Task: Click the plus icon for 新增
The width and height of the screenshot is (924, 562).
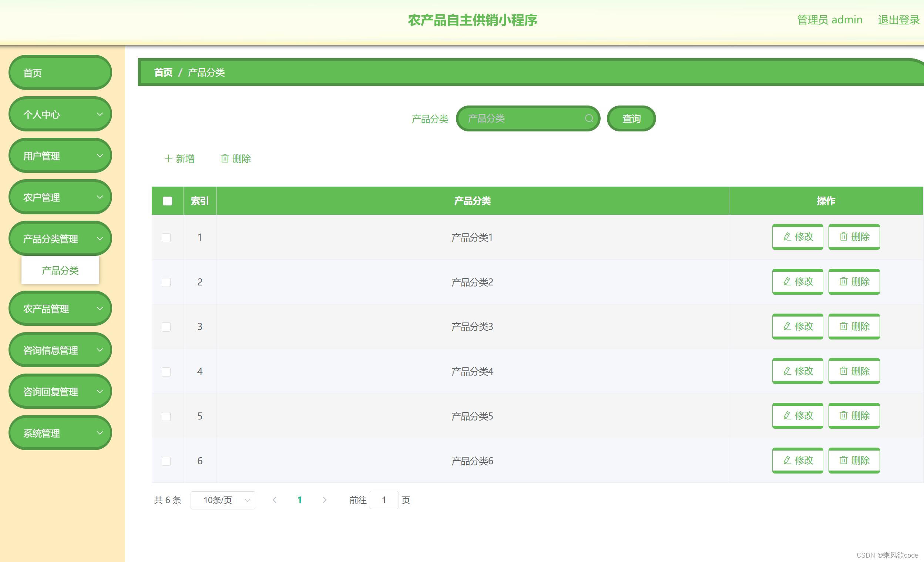Action: point(168,159)
